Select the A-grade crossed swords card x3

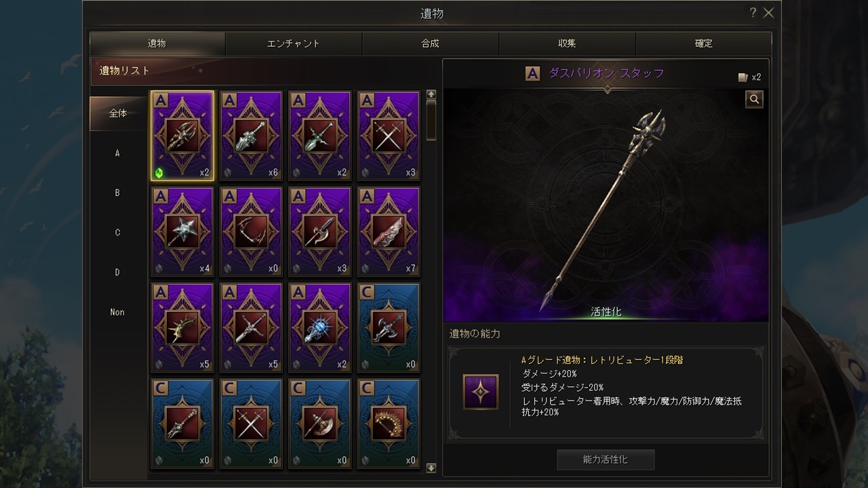tap(389, 136)
